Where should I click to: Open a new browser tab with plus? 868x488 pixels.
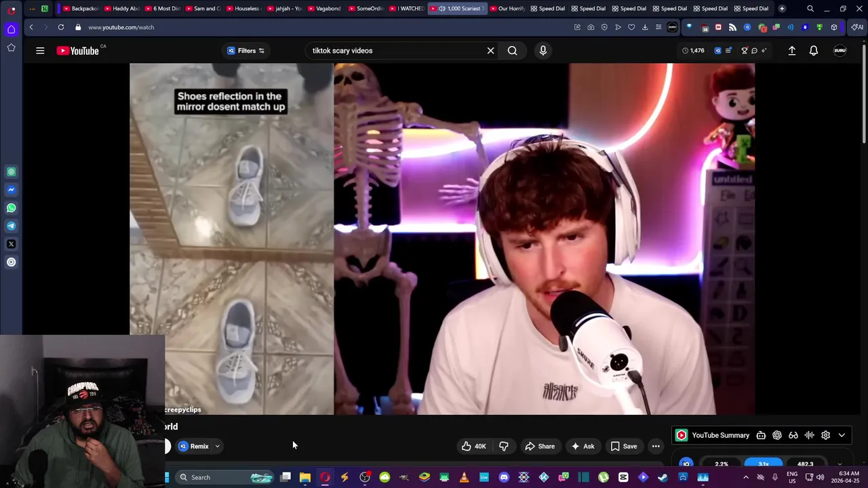tap(782, 8)
